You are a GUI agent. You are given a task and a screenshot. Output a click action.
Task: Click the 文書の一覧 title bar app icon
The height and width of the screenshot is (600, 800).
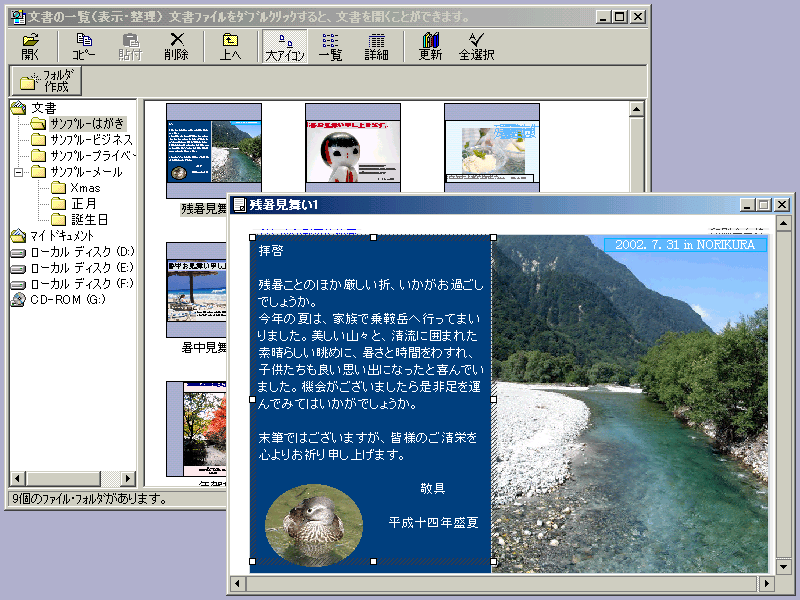coord(18,17)
